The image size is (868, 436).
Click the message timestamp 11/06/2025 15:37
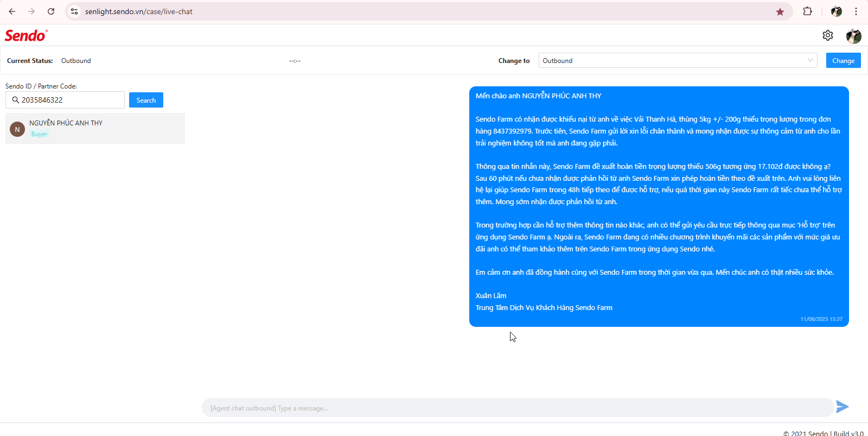[821, 319]
